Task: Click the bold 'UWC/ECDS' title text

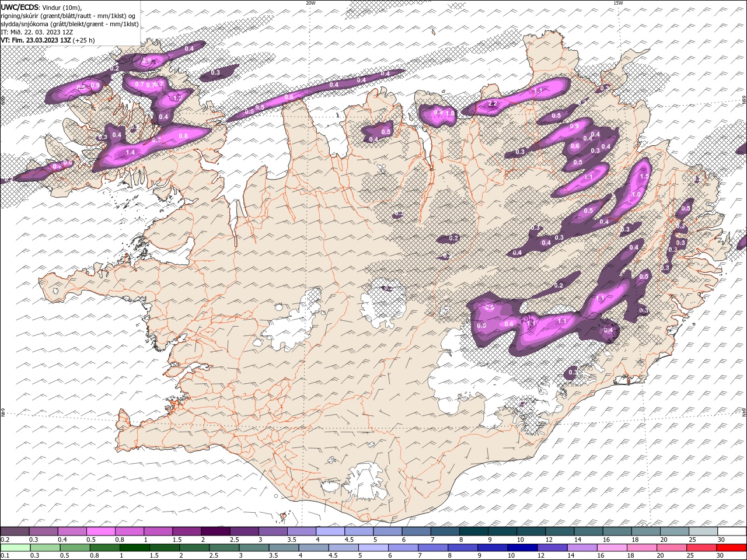Action: pos(20,7)
